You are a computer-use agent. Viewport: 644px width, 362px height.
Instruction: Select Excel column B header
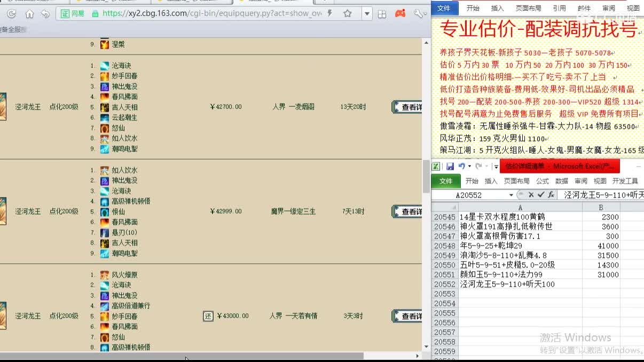(x=601, y=207)
